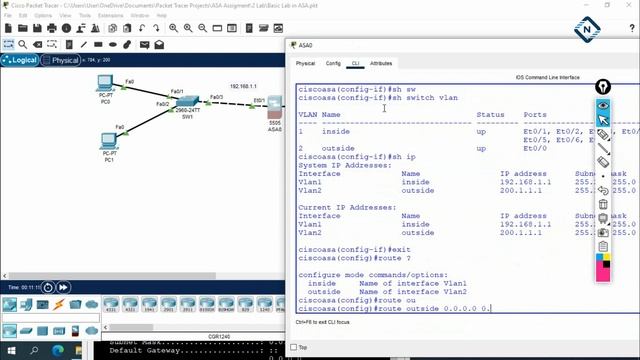Select PC0 in the logical workspace
This screenshot has height=360, width=640.
tap(105, 83)
